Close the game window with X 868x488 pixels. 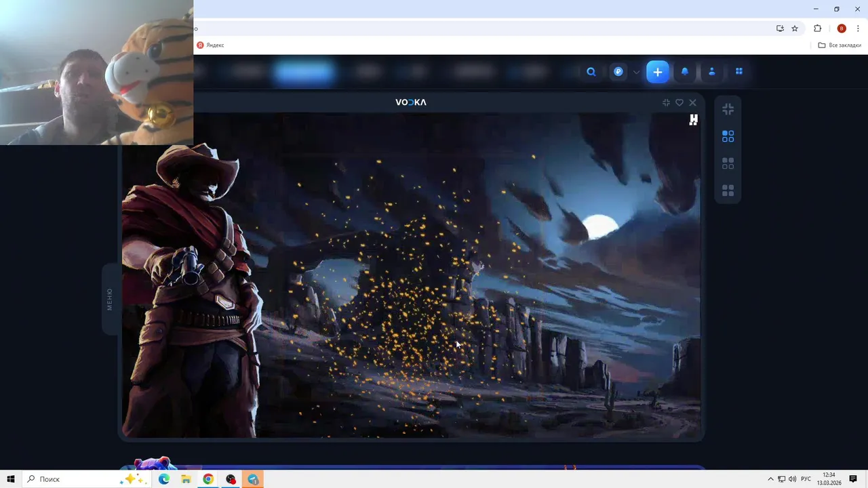point(692,102)
